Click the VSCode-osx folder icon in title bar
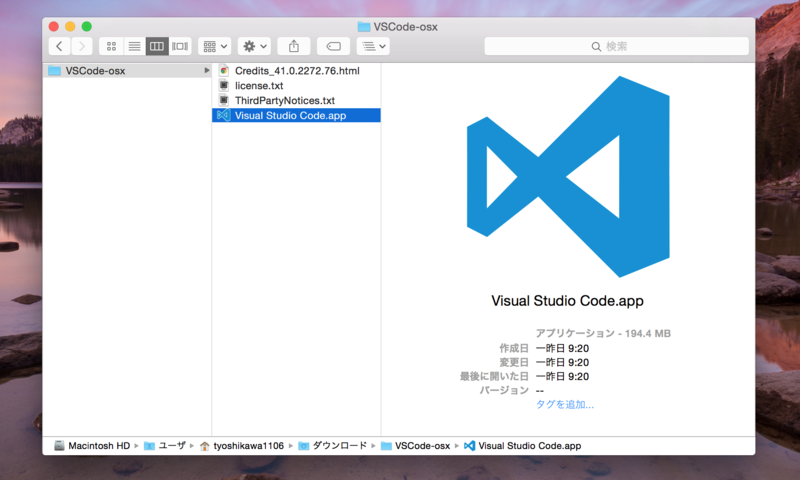This screenshot has width=800, height=480. 364,27
